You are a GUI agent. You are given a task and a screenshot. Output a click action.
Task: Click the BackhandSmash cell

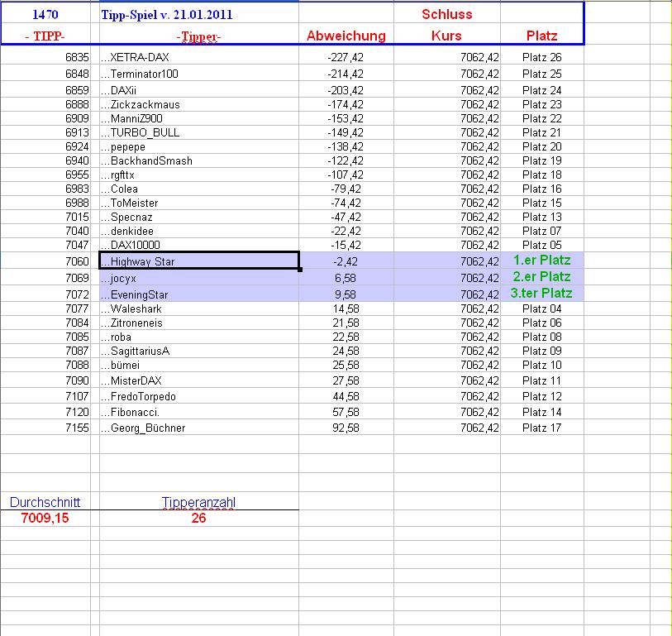pos(199,160)
